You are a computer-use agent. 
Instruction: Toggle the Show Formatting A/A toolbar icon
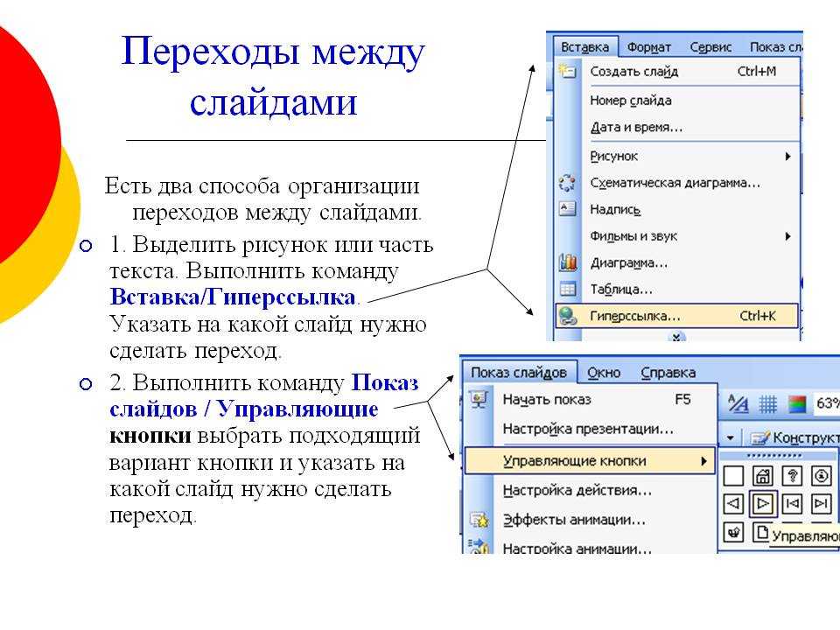coord(738,403)
